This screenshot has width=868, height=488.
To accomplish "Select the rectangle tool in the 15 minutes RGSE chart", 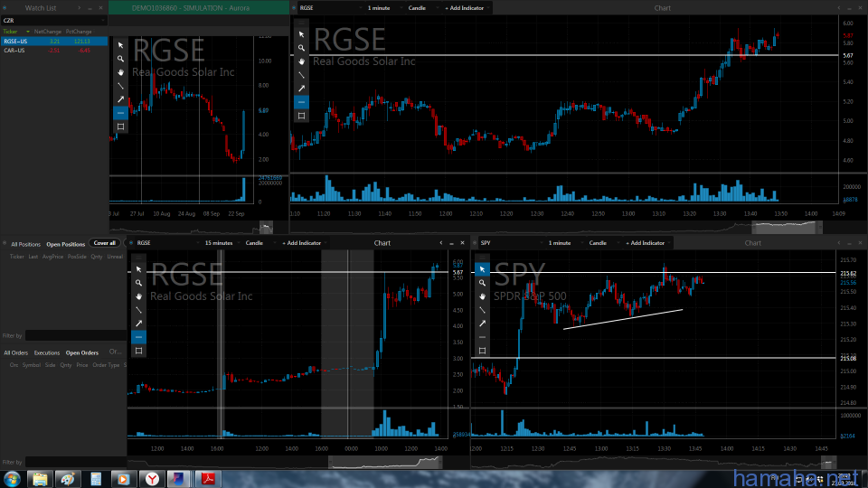I will coord(138,351).
